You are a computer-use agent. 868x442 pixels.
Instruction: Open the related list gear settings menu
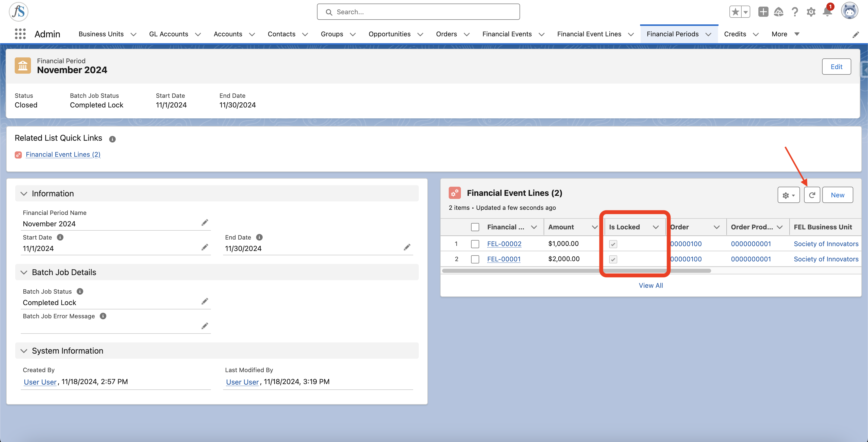pos(789,195)
